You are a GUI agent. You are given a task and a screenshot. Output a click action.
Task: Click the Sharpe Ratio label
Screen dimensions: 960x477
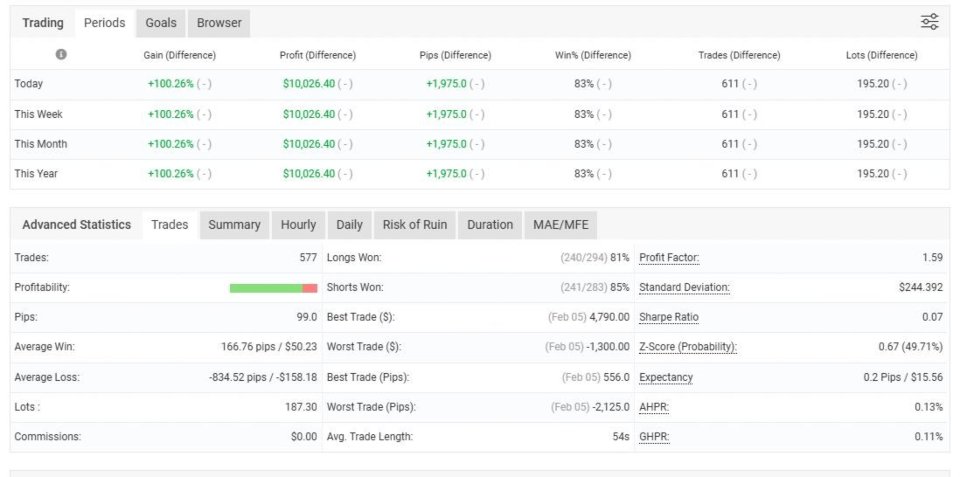[669, 317]
